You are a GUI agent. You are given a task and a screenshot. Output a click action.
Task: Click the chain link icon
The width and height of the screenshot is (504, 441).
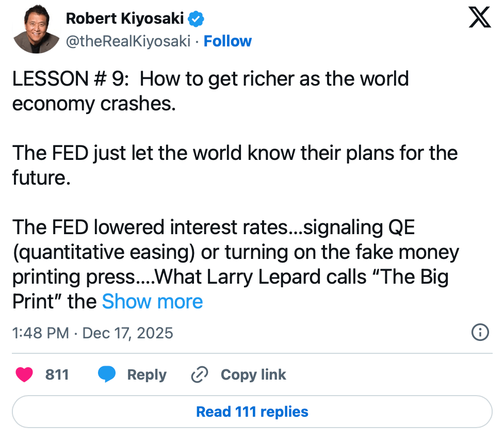[x=199, y=375]
